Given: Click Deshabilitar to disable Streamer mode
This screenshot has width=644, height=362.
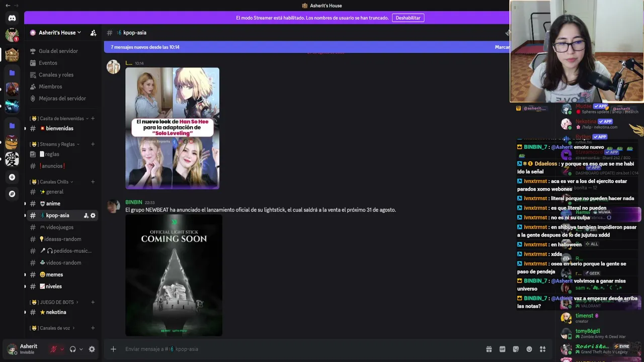Looking at the screenshot, I should (408, 18).
